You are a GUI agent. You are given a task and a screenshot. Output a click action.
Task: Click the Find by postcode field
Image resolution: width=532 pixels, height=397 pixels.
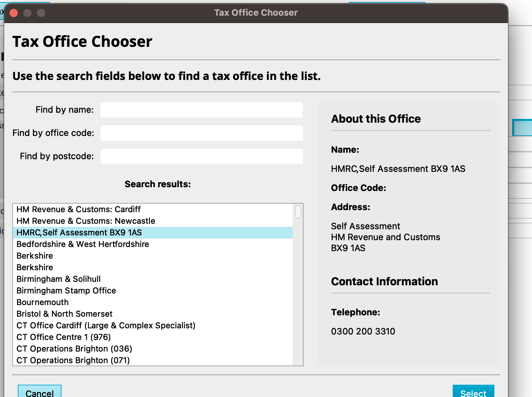(x=201, y=156)
